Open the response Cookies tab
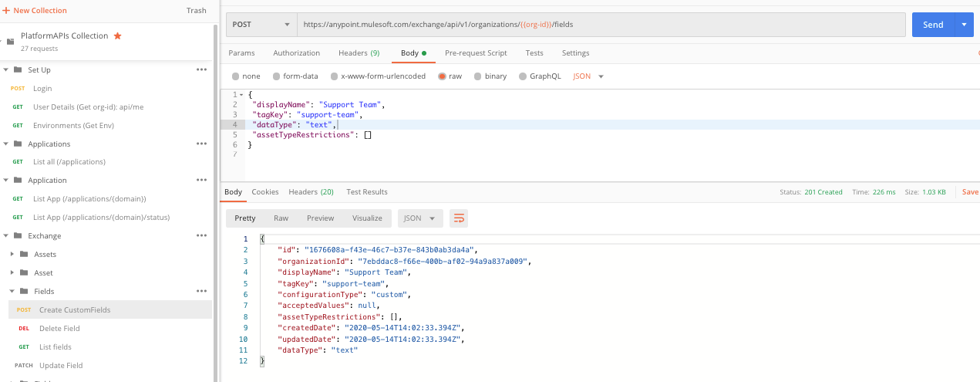The width and height of the screenshot is (980, 382). point(265,191)
